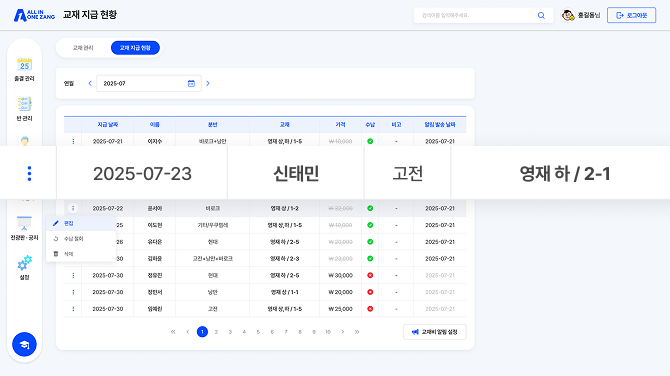Jump to first page with double-left arrows
This screenshot has height=376, width=670.
click(x=173, y=332)
